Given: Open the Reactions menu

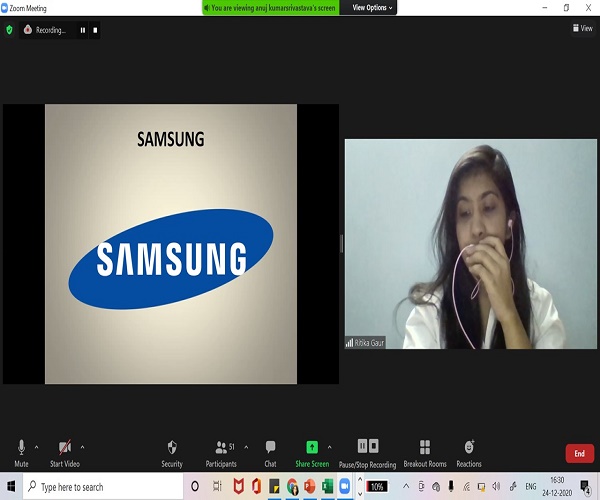Looking at the screenshot, I should pyautogui.click(x=469, y=453).
